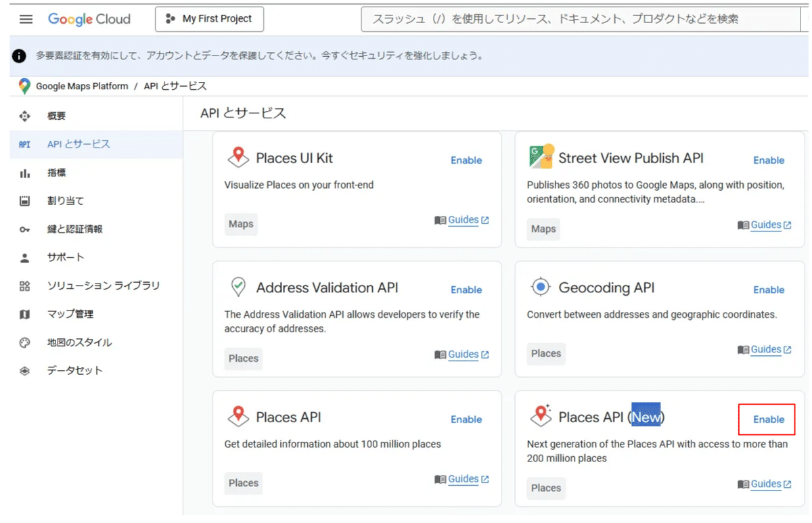Click the Places chip on the Places API card
This screenshot has height=523, width=812.
243,483
